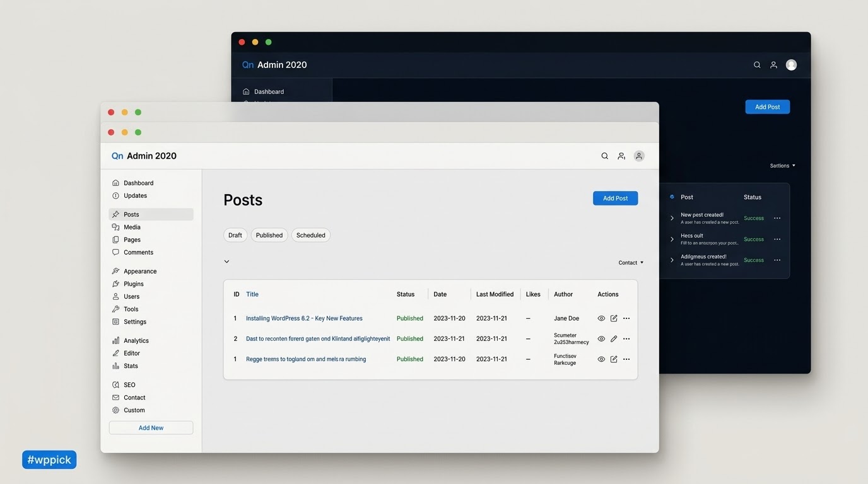The image size is (868, 484).
Task: Sort the table by Title column
Action: (252, 294)
